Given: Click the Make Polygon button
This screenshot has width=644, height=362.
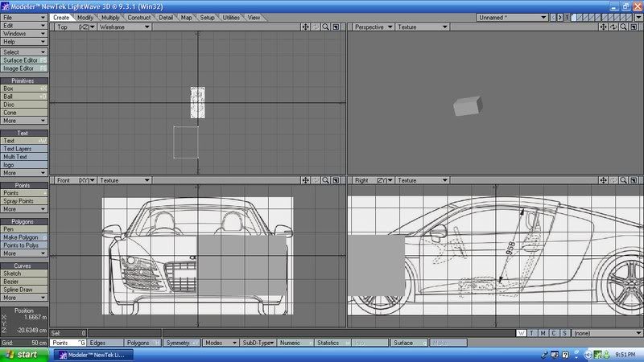Looking at the screenshot, I should click(23, 237).
